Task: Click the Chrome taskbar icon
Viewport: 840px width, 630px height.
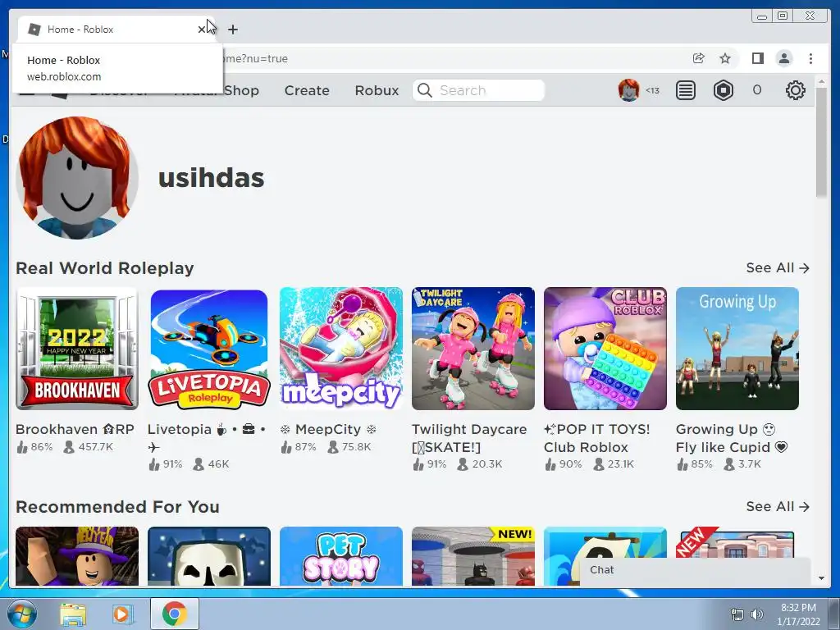Action: pyautogui.click(x=175, y=614)
